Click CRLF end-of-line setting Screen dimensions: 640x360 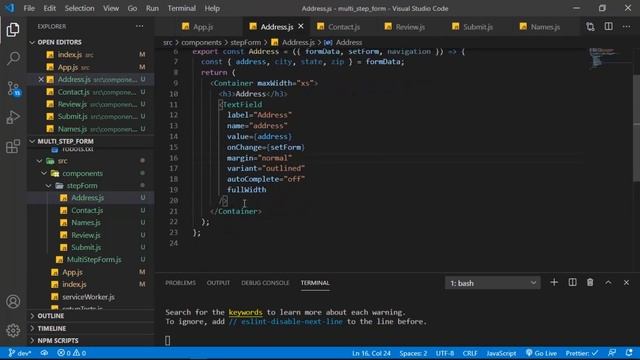[470, 353]
